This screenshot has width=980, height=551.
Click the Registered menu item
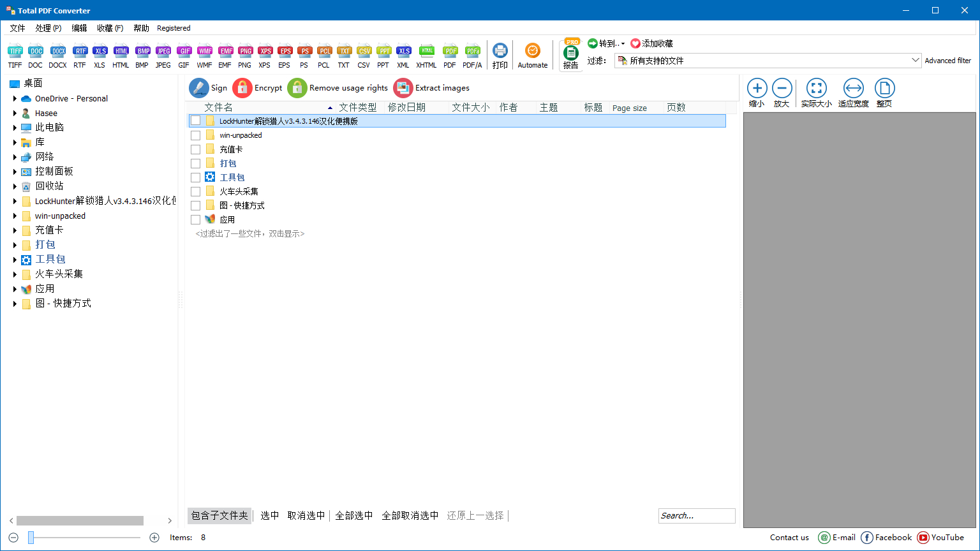pos(174,28)
